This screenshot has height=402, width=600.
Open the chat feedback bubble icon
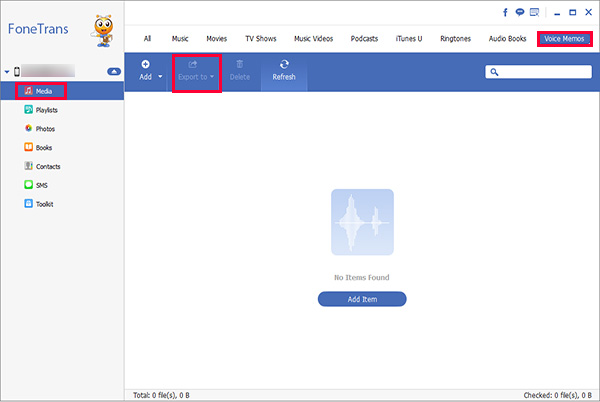click(519, 13)
